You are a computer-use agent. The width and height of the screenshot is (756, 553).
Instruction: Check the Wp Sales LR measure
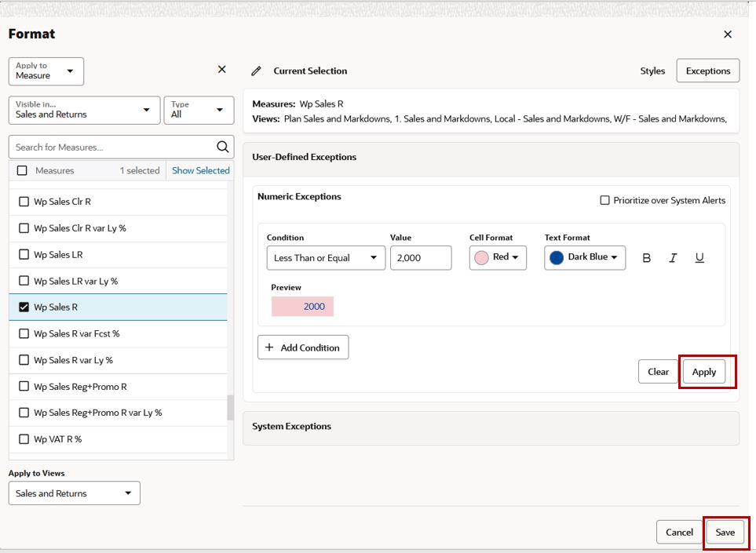click(x=24, y=254)
